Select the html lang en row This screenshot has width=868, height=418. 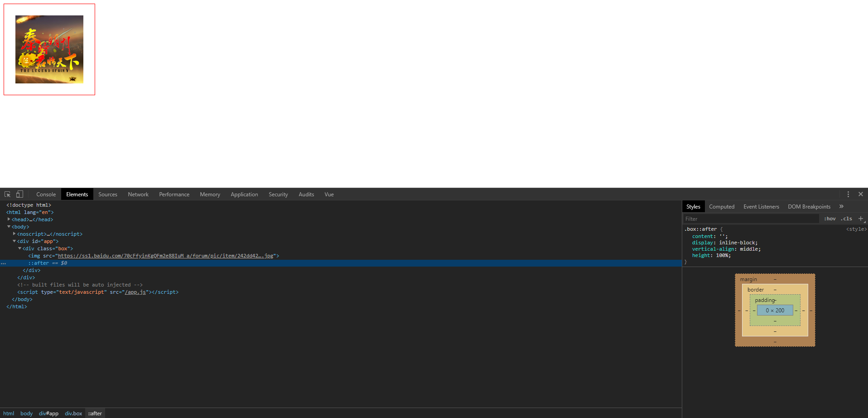click(x=30, y=212)
